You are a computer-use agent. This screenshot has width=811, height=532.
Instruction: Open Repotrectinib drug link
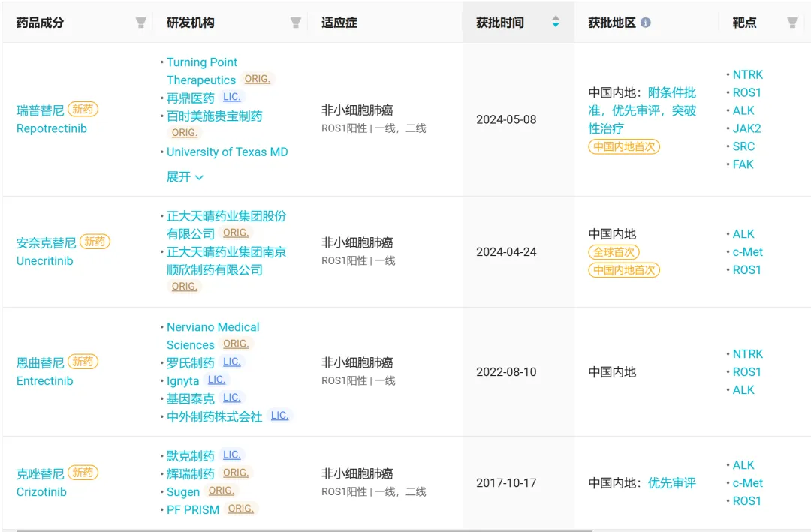tap(52, 128)
